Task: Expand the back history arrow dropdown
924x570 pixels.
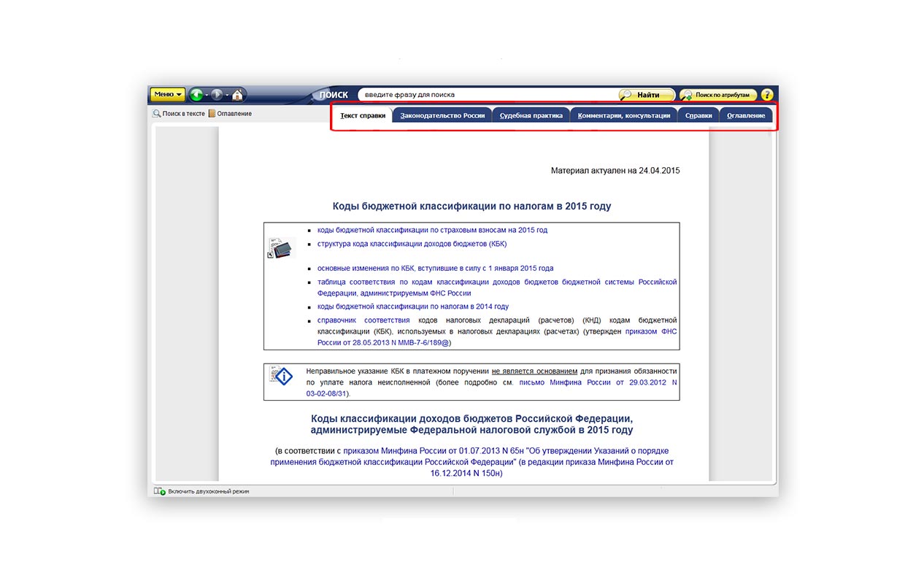Action: click(207, 95)
